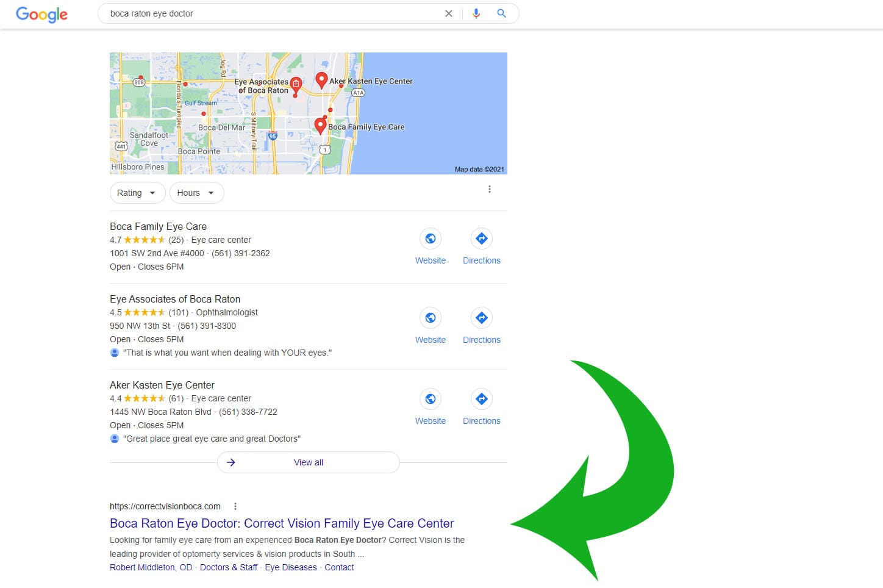
Task: Open the three-dot menu beside the Hours filter
Action: [489, 189]
